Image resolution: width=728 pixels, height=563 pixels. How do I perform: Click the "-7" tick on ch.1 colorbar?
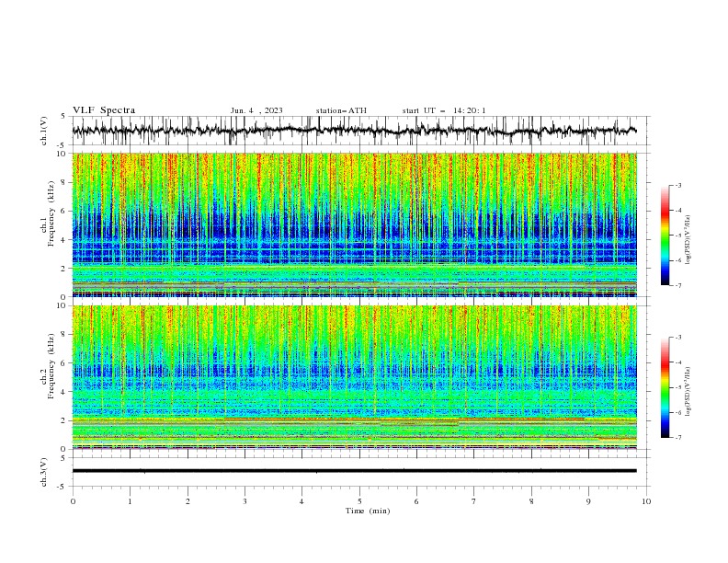click(677, 285)
